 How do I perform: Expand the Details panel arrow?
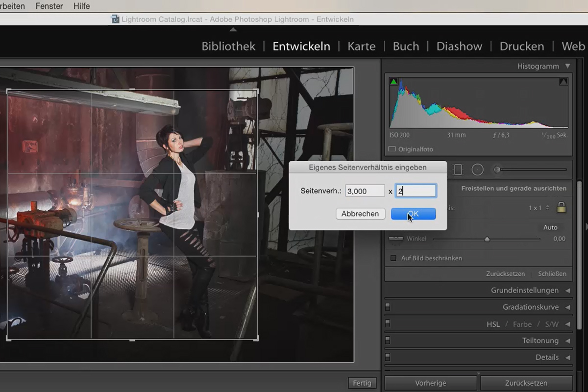coord(567,357)
